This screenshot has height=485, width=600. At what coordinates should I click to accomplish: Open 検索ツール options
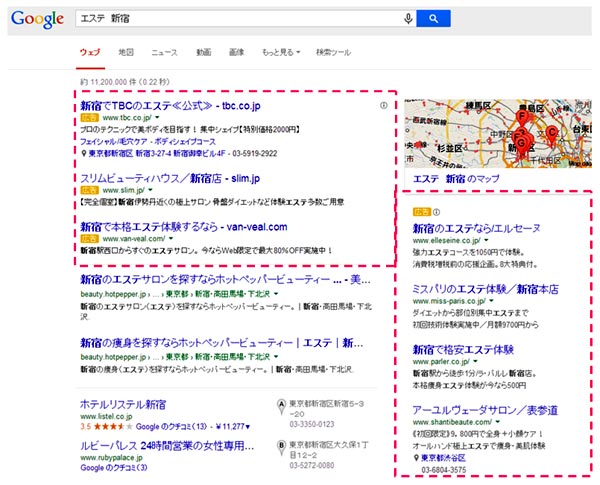pos(333,52)
